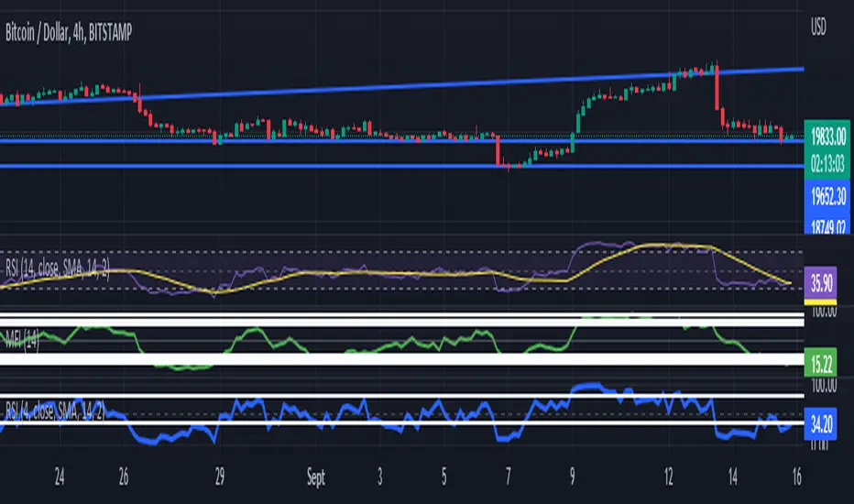The height and width of the screenshot is (504, 854).
Task: Click the date label 5 on time axis
Action: pos(443,477)
